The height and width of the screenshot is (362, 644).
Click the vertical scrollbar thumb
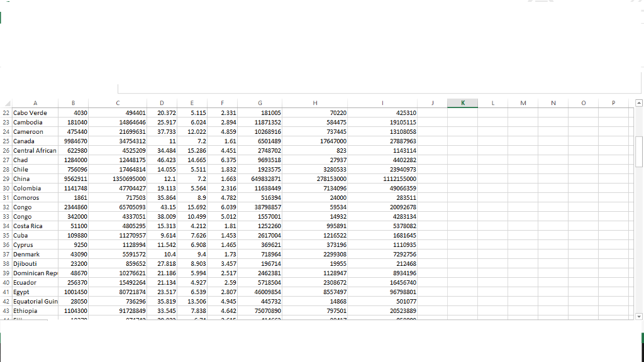coord(639,151)
